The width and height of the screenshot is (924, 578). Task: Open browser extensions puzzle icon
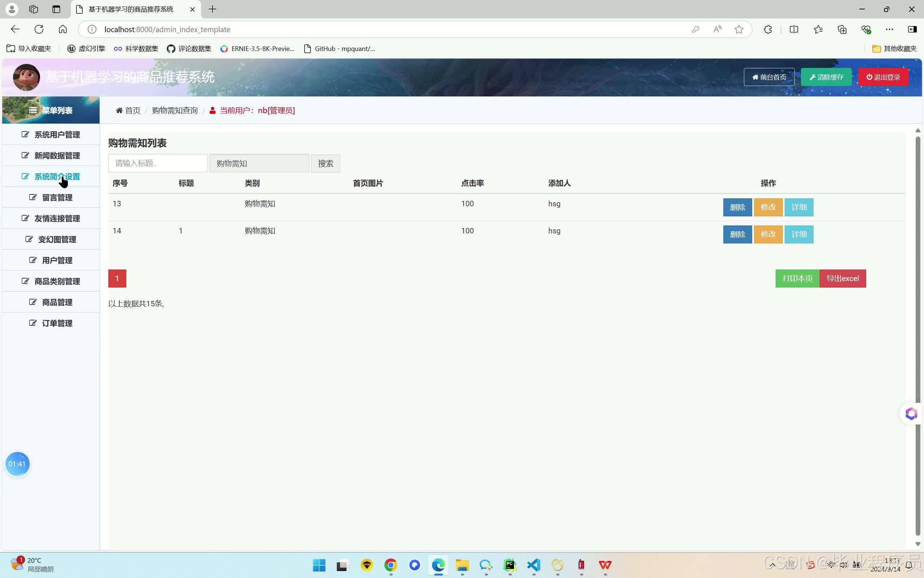coord(768,29)
